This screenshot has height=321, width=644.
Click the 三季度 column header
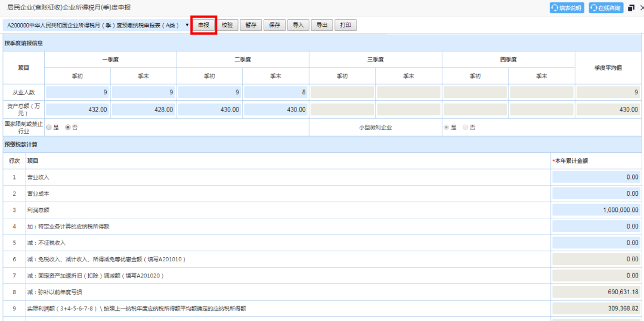coord(376,60)
